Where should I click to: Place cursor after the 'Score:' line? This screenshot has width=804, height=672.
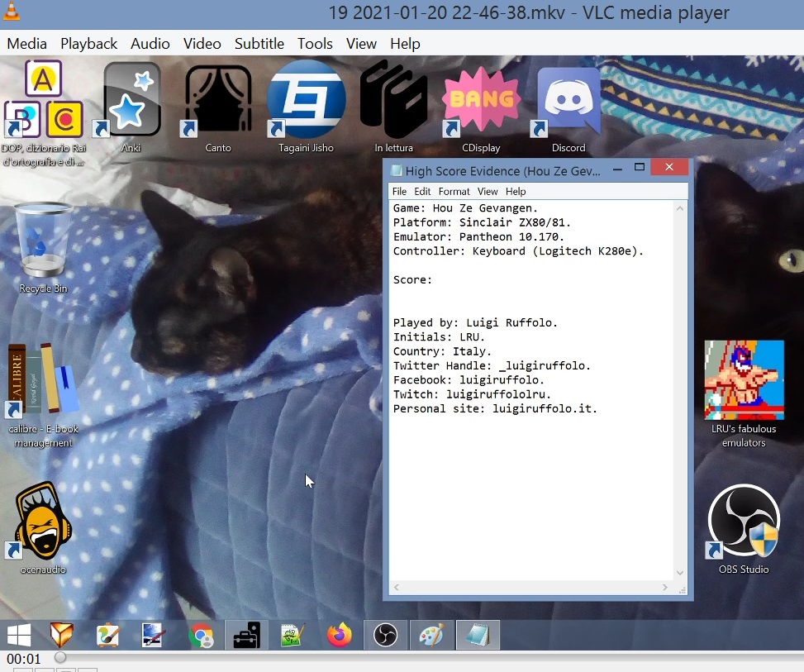[x=434, y=280]
